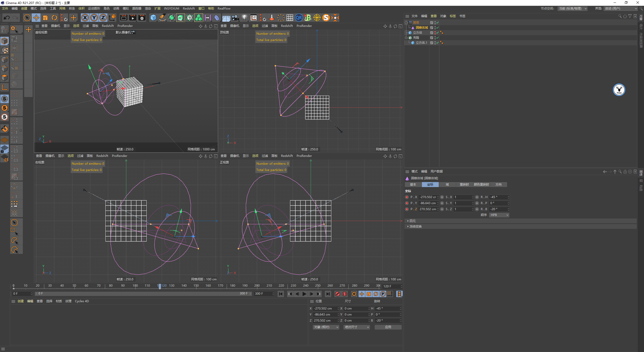Image resolution: width=644 pixels, height=352 pixels.
Task: Select the polygon mode icon in left palette
Action: pos(5,78)
